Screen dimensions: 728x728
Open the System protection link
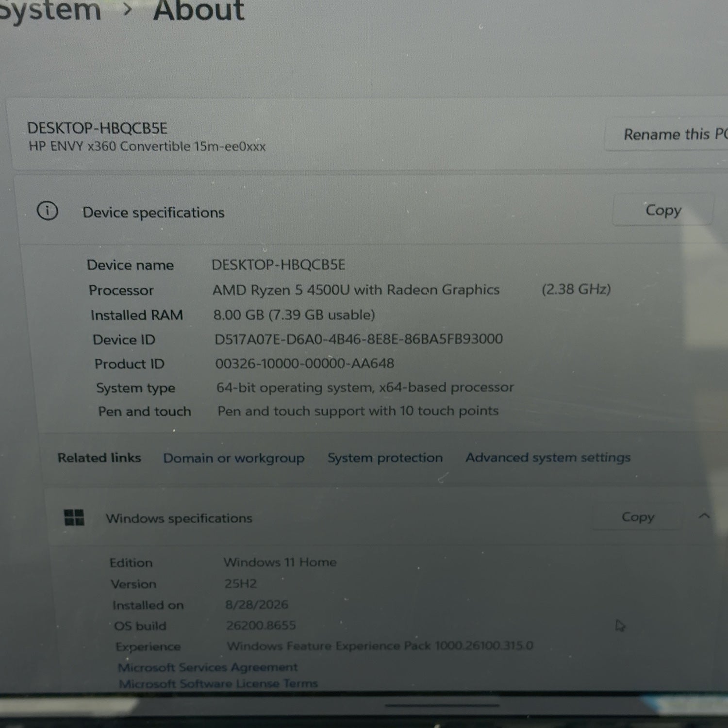click(x=385, y=458)
